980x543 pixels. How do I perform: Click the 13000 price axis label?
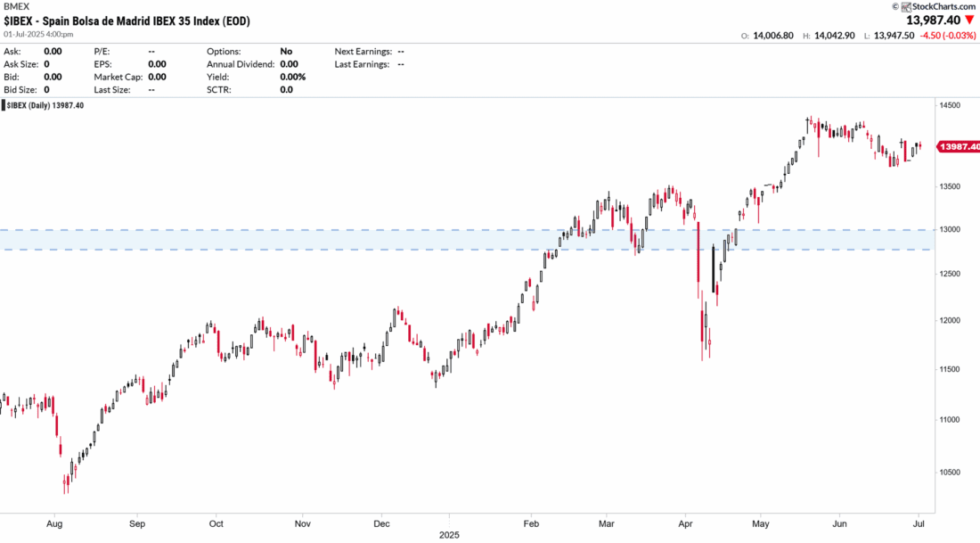coord(950,229)
